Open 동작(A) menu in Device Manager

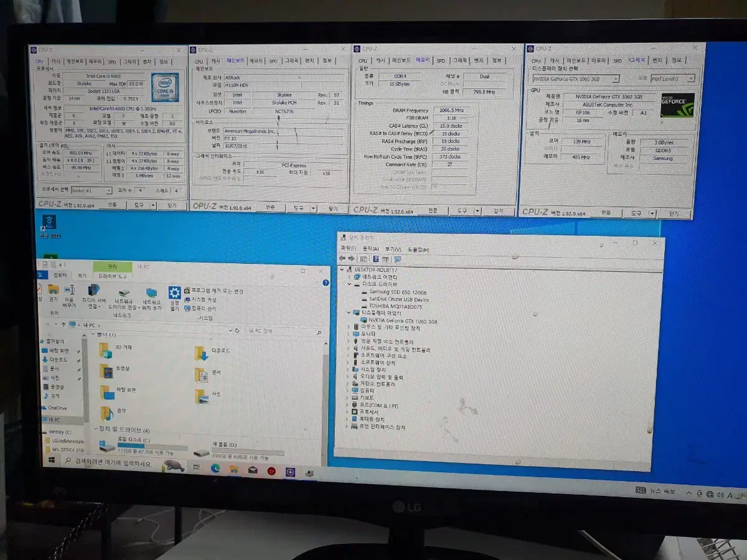pos(370,249)
